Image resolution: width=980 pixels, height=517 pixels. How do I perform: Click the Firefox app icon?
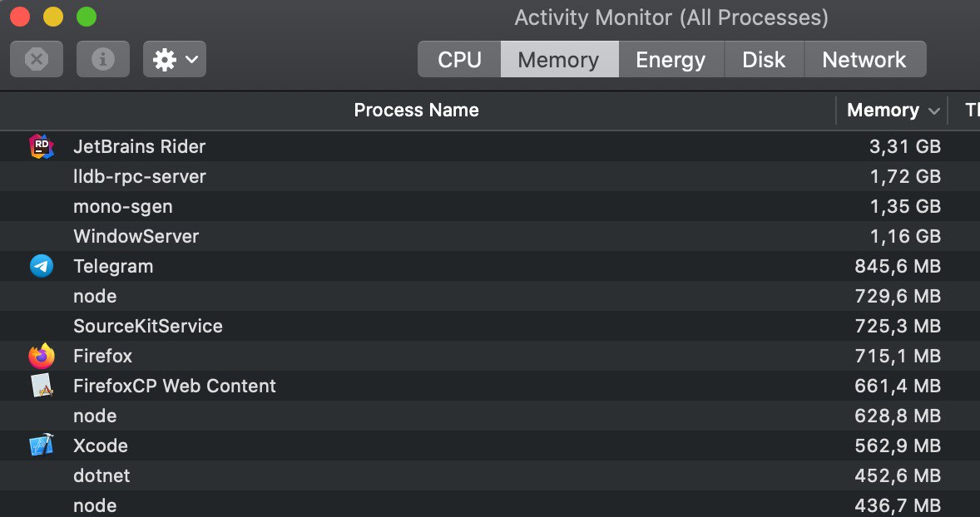(42, 357)
